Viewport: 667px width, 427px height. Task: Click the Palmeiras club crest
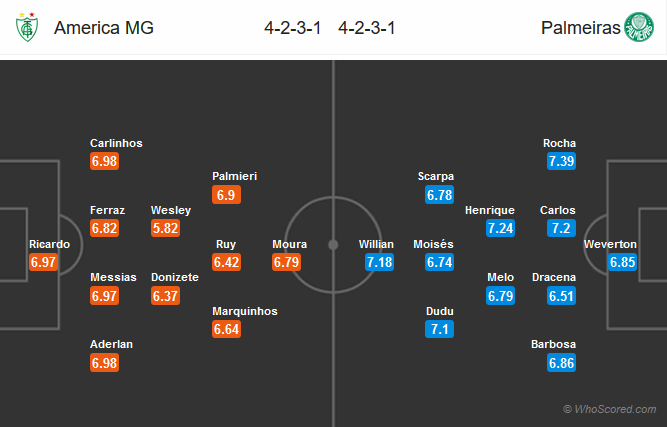(x=638, y=27)
